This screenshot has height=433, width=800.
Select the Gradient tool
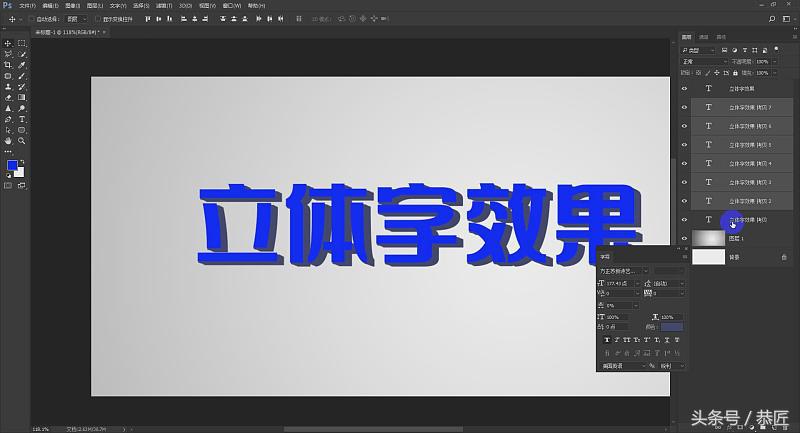tap(22, 97)
